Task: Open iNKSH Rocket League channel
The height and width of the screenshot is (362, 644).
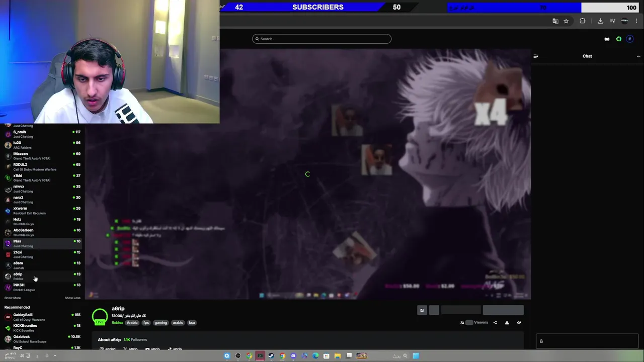Action: tap(42, 287)
